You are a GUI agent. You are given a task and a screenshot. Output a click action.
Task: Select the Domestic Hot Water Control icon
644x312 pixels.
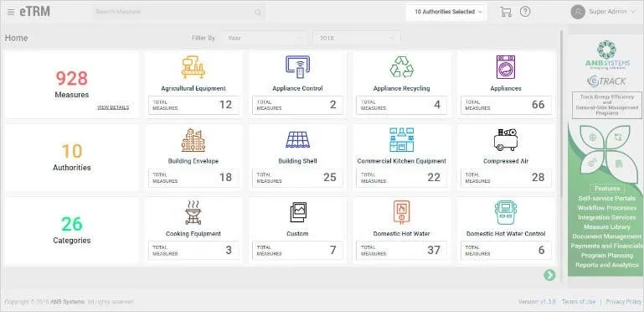click(506, 212)
